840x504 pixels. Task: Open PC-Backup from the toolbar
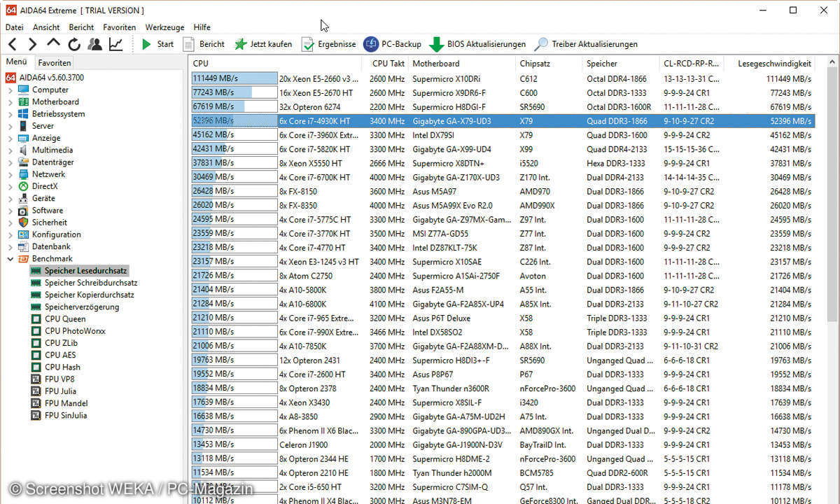point(392,44)
